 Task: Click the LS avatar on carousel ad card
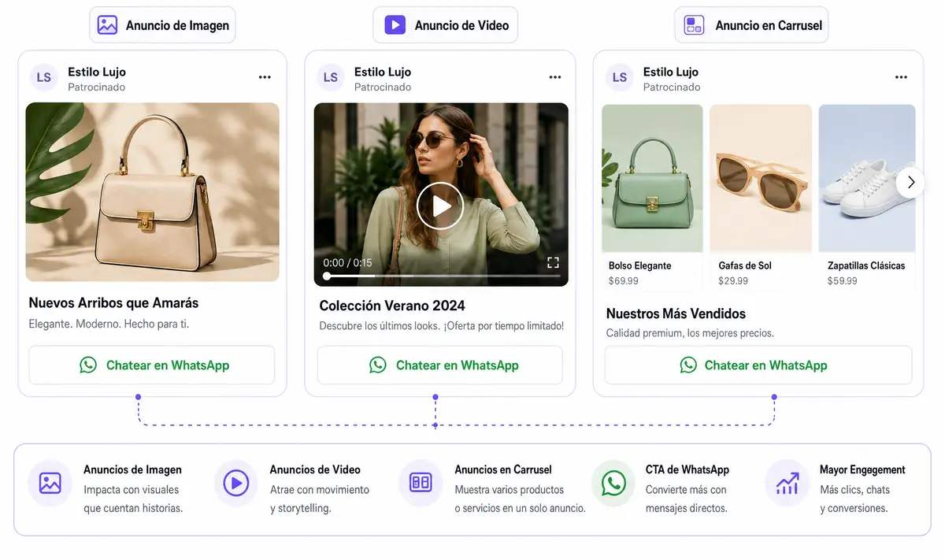pyautogui.click(x=620, y=77)
